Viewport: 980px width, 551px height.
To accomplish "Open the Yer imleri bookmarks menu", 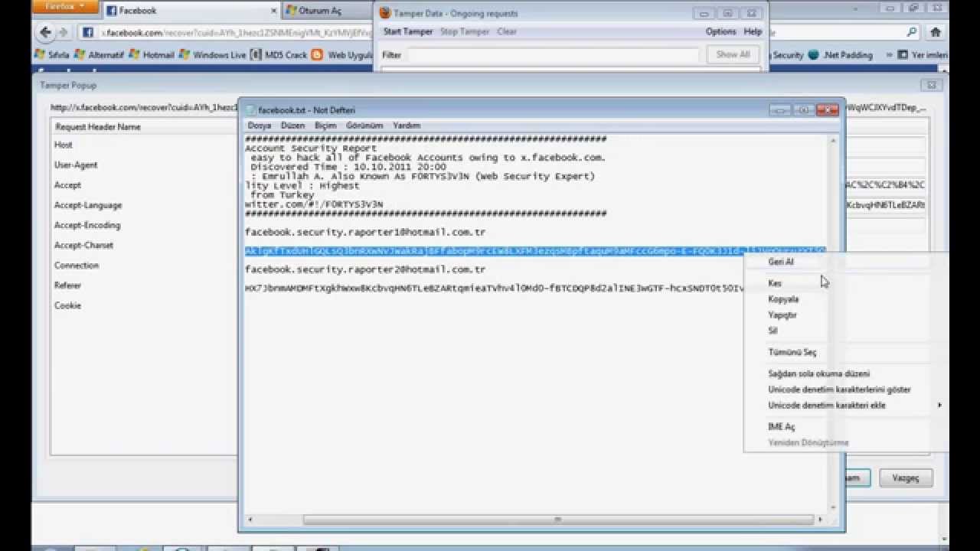I will pos(923,55).
